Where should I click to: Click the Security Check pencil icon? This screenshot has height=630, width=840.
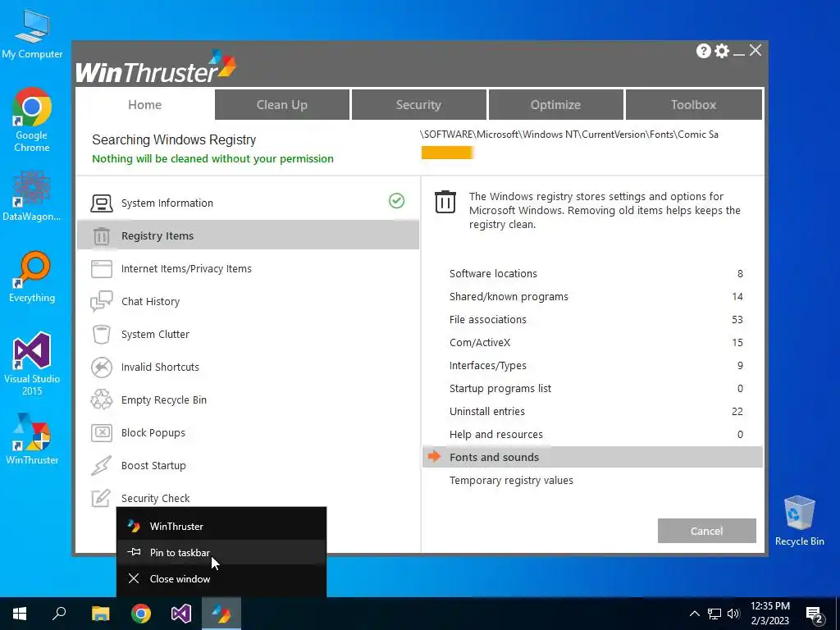101,498
